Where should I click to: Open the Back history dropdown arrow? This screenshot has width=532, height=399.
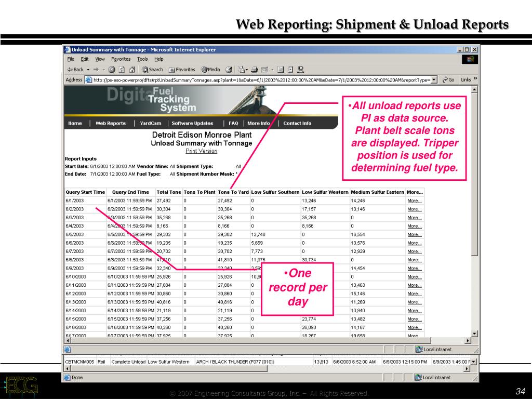coord(88,70)
